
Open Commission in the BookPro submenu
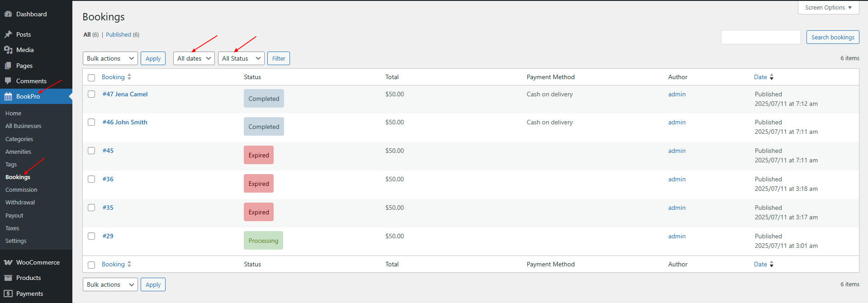[x=21, y=190]
